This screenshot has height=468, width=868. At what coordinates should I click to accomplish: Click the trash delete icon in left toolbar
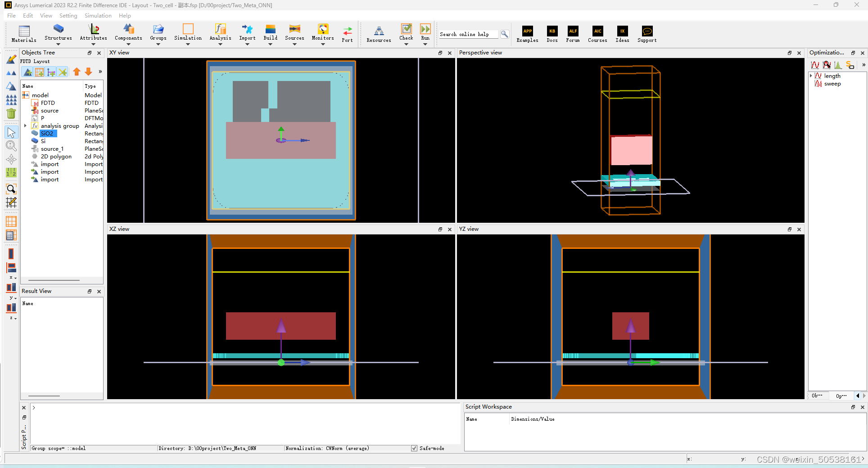[x=11, y=114]
